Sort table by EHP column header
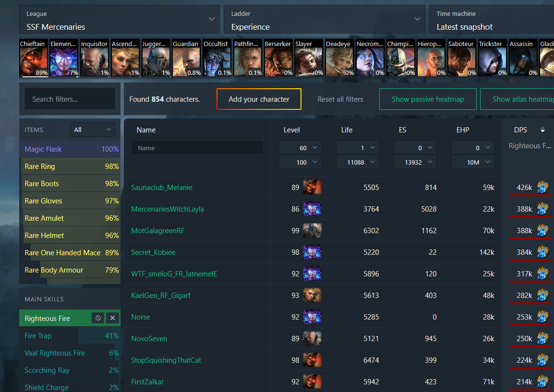 coord(463,130)
